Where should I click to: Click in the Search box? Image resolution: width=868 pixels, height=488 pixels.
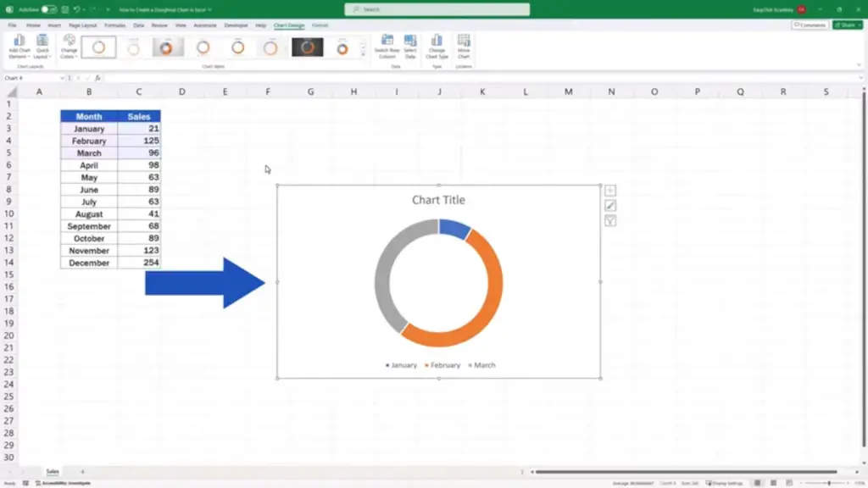[437, 9]
